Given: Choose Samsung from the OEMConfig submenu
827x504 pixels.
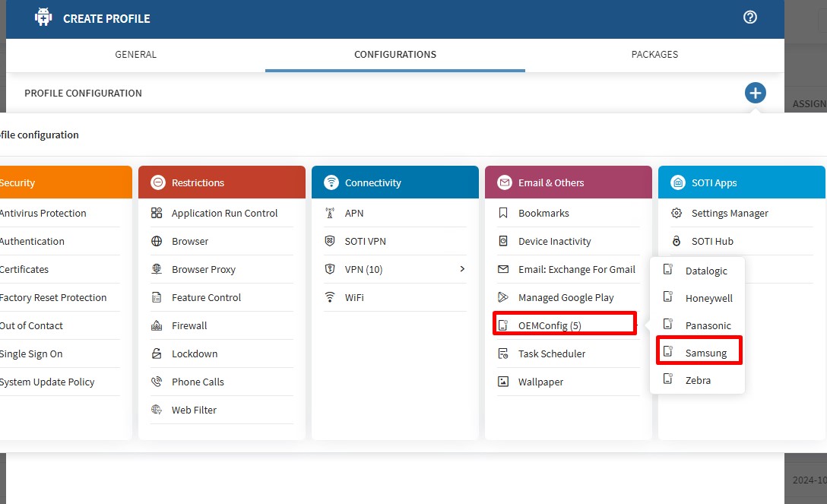Looking at the screenshot, I should pyautogui.click(x=705, y=353).
